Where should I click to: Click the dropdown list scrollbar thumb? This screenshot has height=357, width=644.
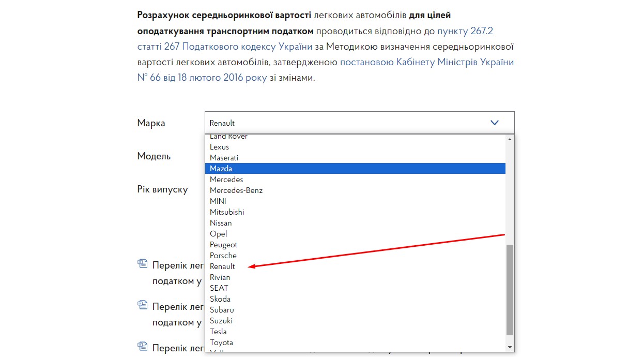[510, 290]
